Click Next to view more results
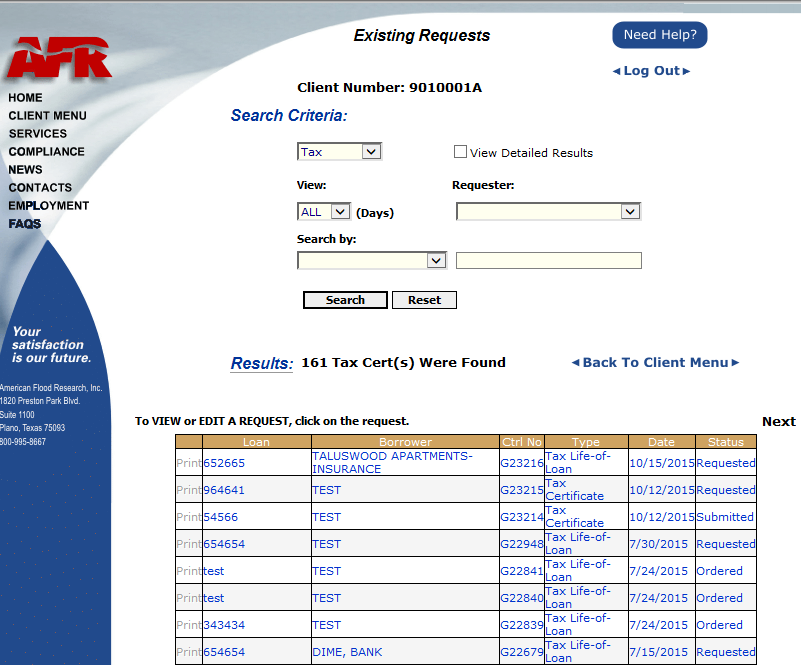This screenshot has width=801, height=665. tap(778, 421)
